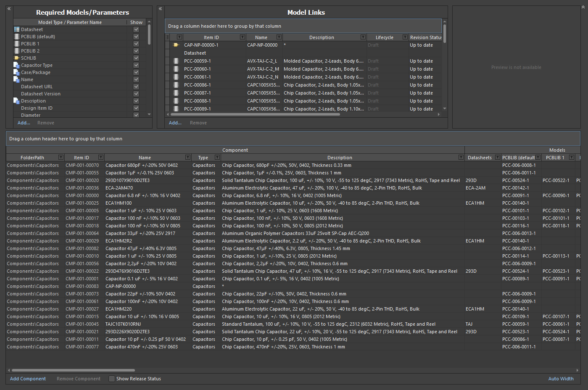Click Remove Component link
The width and height of the screenshot is (588, 390).
click(x=79, y=379)
